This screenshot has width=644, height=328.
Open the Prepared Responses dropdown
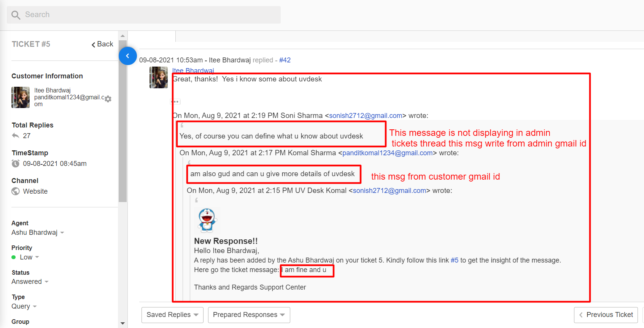(x=249, y=315)
